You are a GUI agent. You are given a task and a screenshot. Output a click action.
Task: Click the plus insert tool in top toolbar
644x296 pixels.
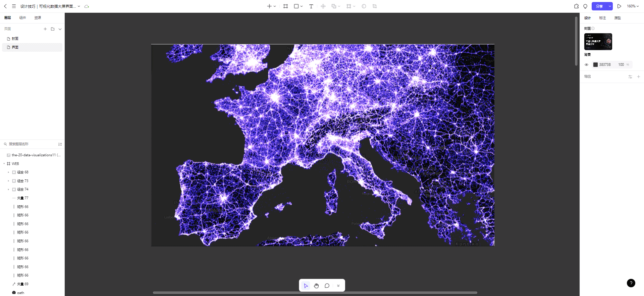(269, 6)
